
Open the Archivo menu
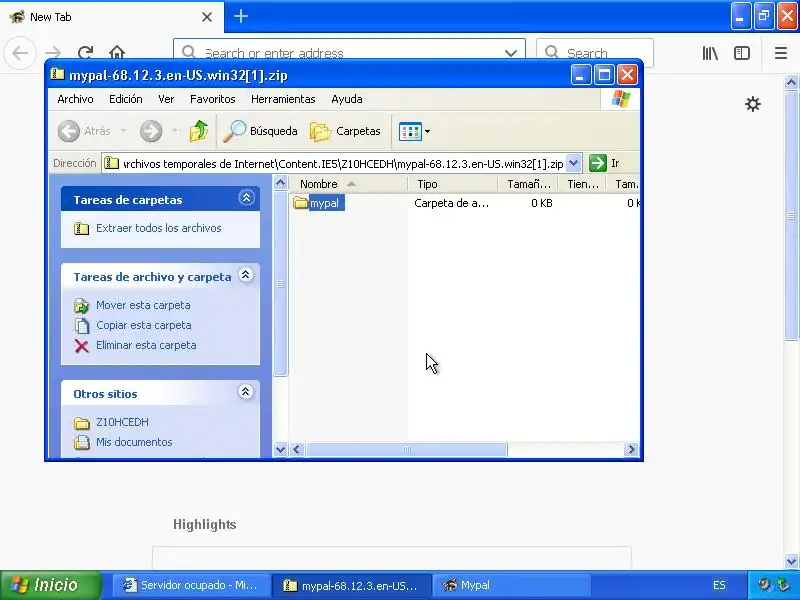pyautogui.click(x=76, y=99)
